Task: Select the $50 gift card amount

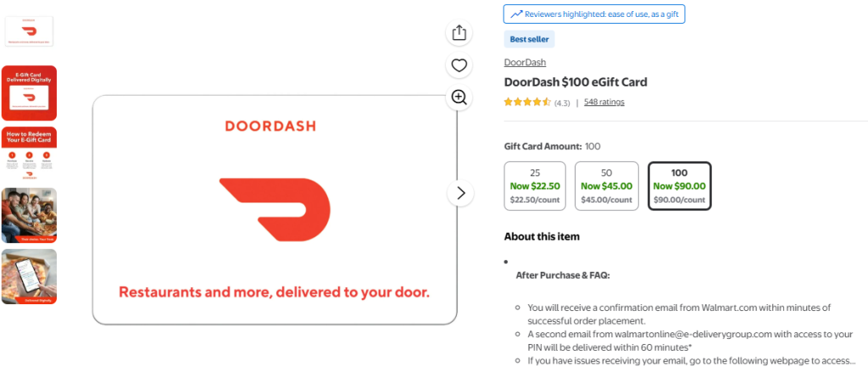Action: [606, 186]
